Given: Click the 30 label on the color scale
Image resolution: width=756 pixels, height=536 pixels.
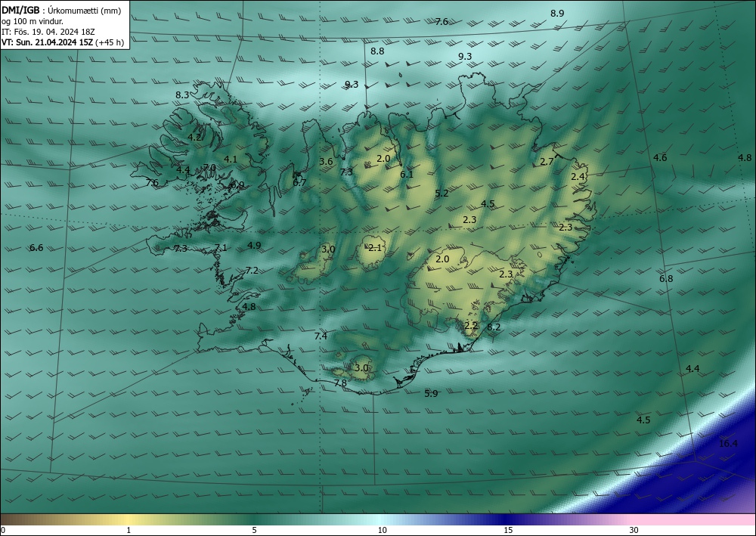Looking at the screenshot, I should point(634,530).
